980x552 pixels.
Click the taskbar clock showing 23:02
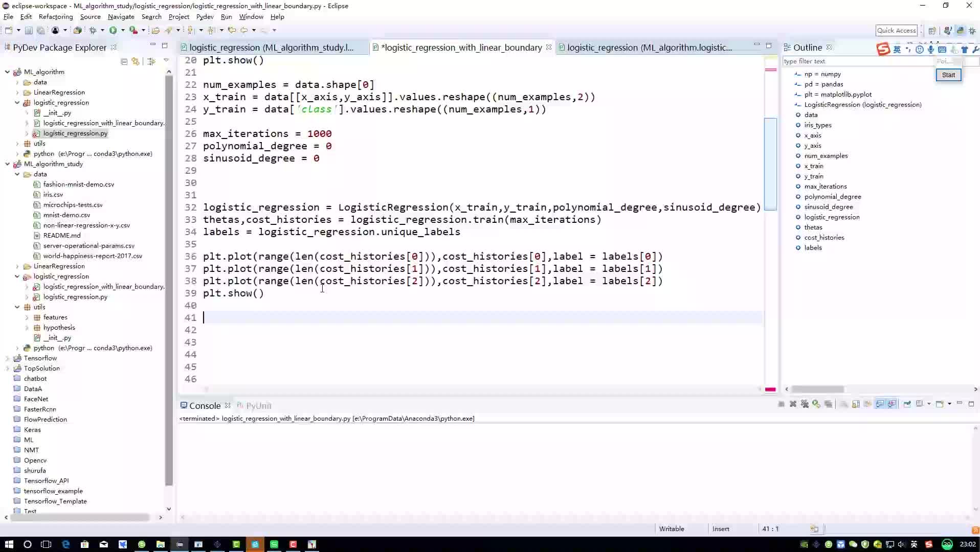point(967,544)
